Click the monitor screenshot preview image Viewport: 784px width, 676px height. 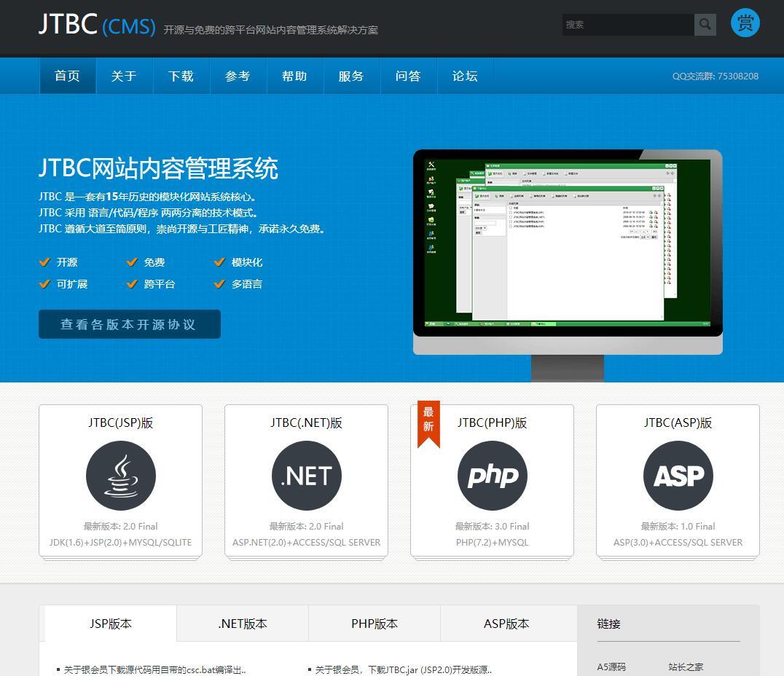567,248
